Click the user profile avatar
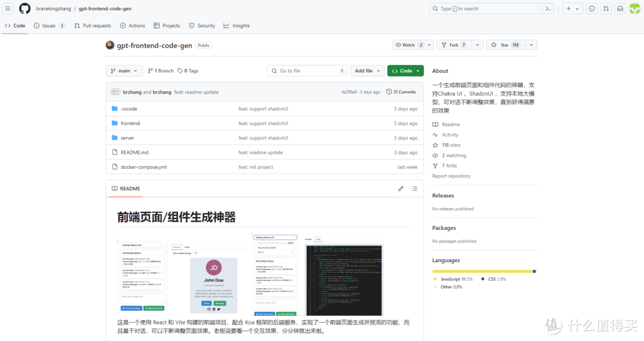Screen dimensions: 644x341 (634, 8)
